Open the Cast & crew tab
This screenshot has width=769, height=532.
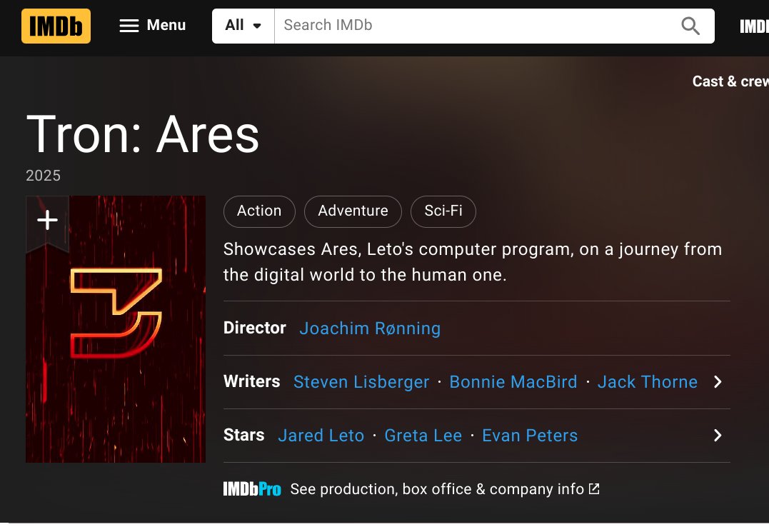pos(730,81)
